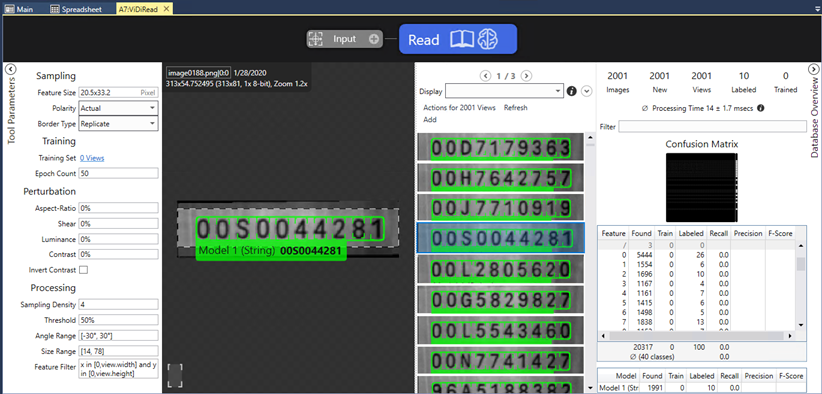
Task: Click the blue Read tool node
Action: [x=458, y=39]
